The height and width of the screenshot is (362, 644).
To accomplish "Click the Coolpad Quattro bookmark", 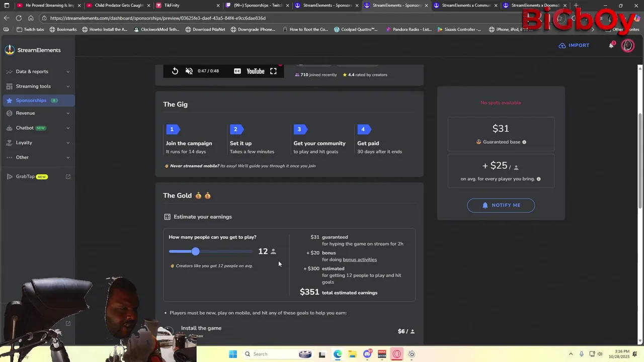I will coord(356,29).
